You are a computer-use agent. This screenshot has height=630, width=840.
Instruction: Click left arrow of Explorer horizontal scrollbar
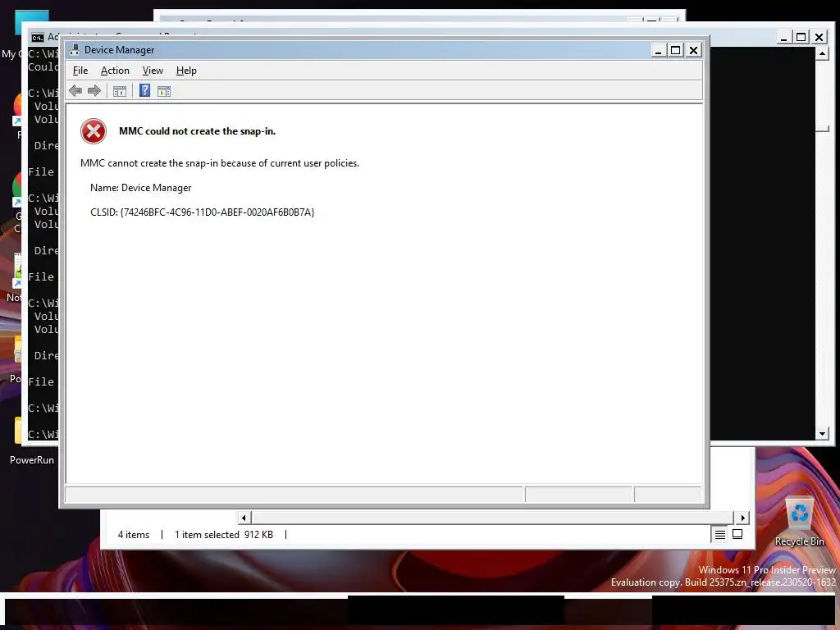(244, 518)
